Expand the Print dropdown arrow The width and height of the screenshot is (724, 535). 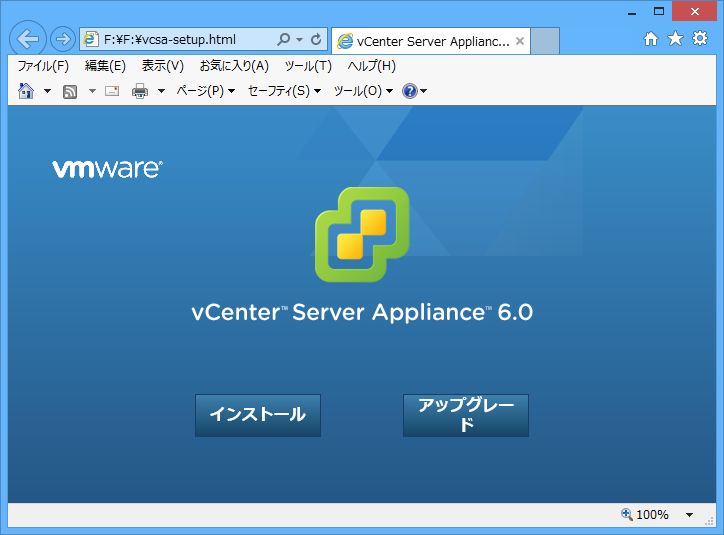pos(161,91)
